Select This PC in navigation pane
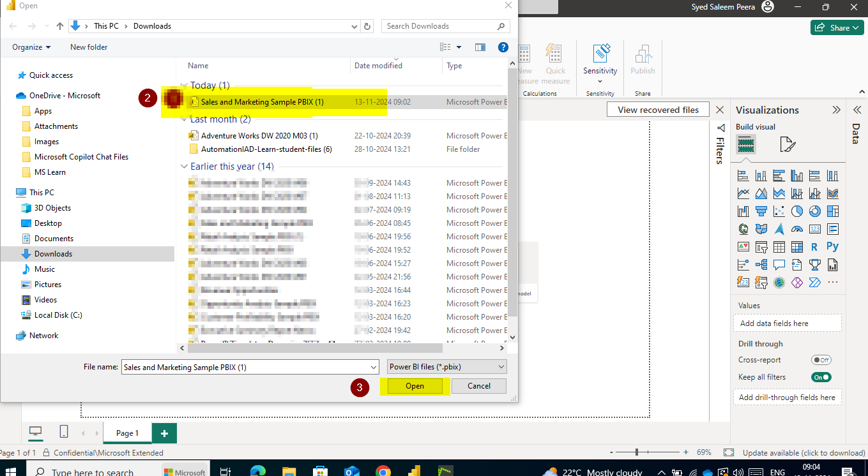868x476 pixels. pyautogui.click(x=42, y=193)
